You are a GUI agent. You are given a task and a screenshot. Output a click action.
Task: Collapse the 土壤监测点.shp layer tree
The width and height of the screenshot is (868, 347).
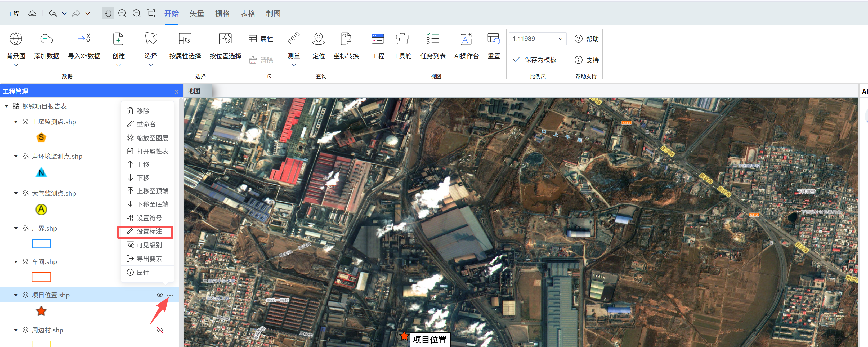coord(16,122)
